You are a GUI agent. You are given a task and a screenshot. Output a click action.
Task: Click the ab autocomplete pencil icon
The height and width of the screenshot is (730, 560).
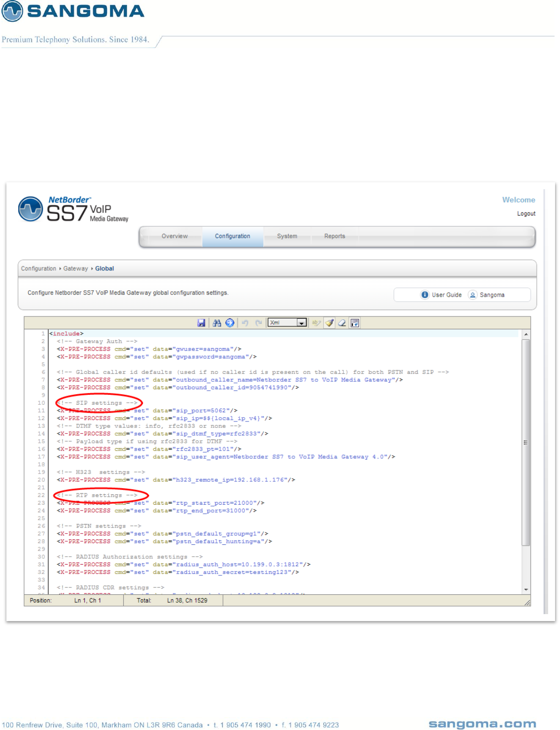pyautogui.click(x=316, y=323)
